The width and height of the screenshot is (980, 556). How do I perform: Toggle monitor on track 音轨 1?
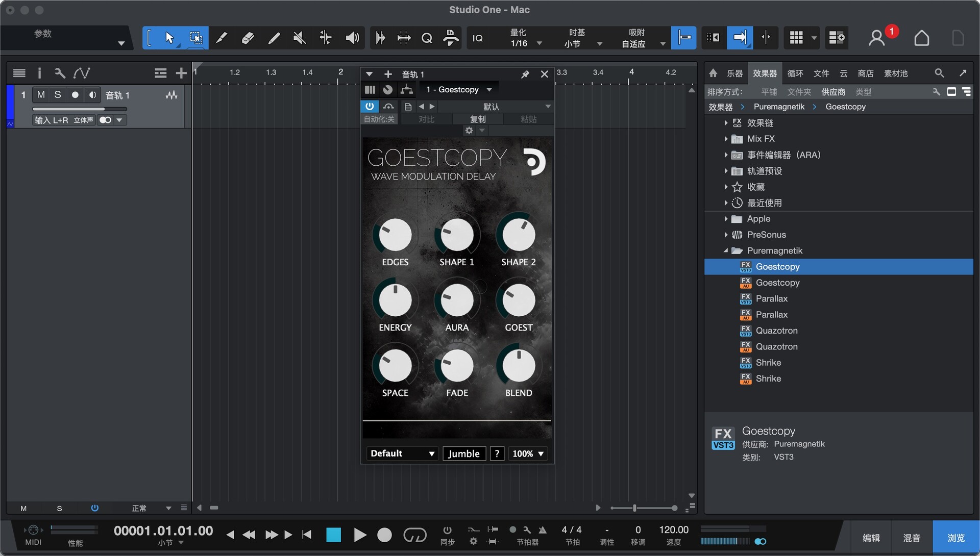pyautogui.click(x=92, y=95)
